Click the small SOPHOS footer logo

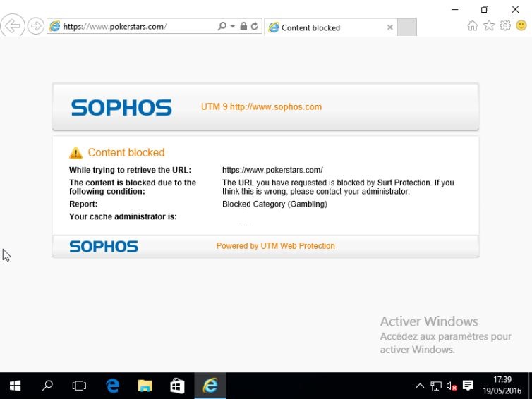point(104,247)
